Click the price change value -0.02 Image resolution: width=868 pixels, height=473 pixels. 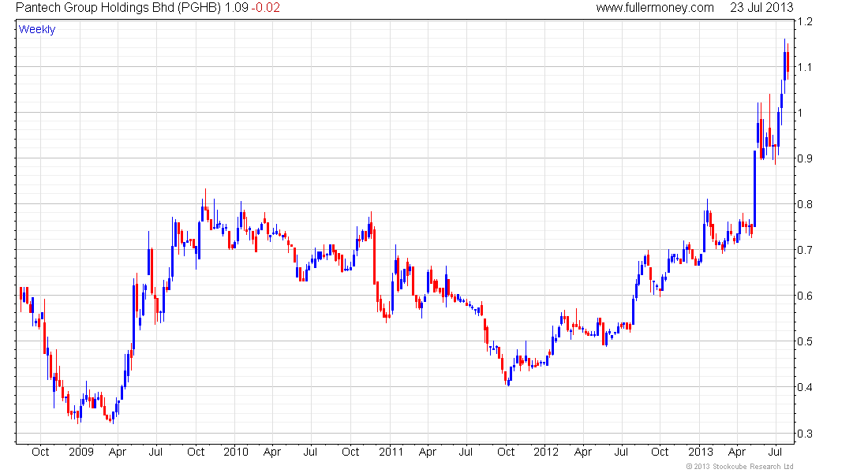pyautogui.click(x=266, y=8)
